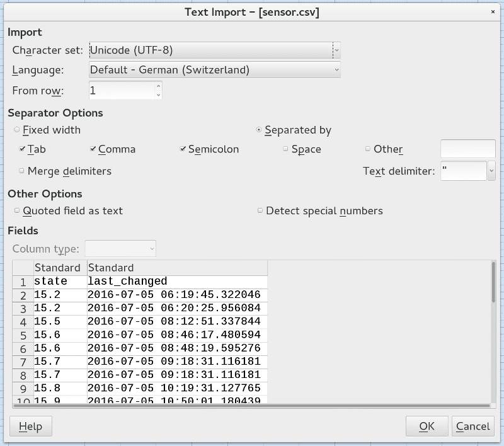Decrease the From row spinner value
The image size is (504, 446).
158,95
